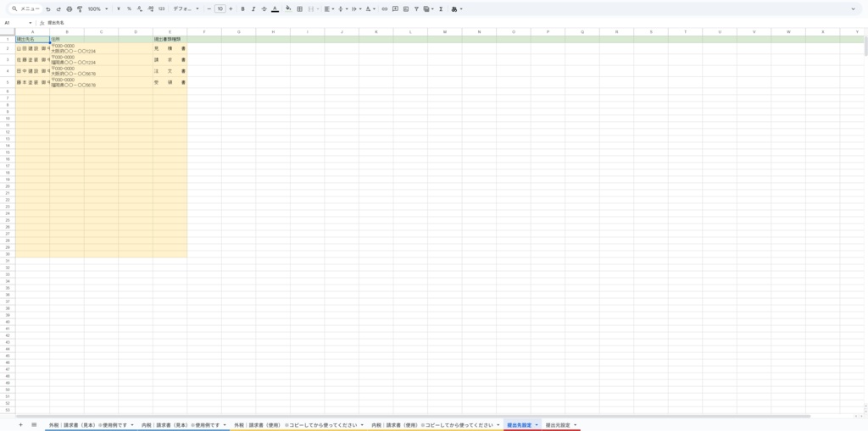This screenshot has height=431, width=868.
Task: Click the add sheet plus button
Action: click(x=20, y=424)
